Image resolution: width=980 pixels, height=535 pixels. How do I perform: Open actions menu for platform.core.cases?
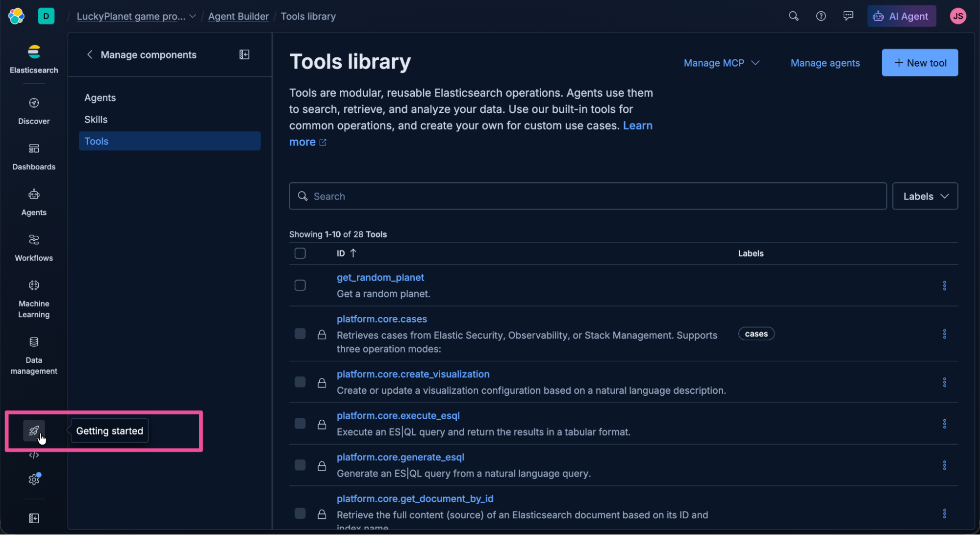[x=944, y=334]
